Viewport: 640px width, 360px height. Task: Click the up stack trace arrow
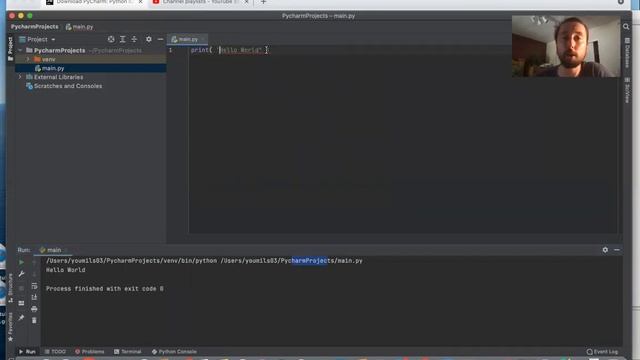[x=34, y=262]
